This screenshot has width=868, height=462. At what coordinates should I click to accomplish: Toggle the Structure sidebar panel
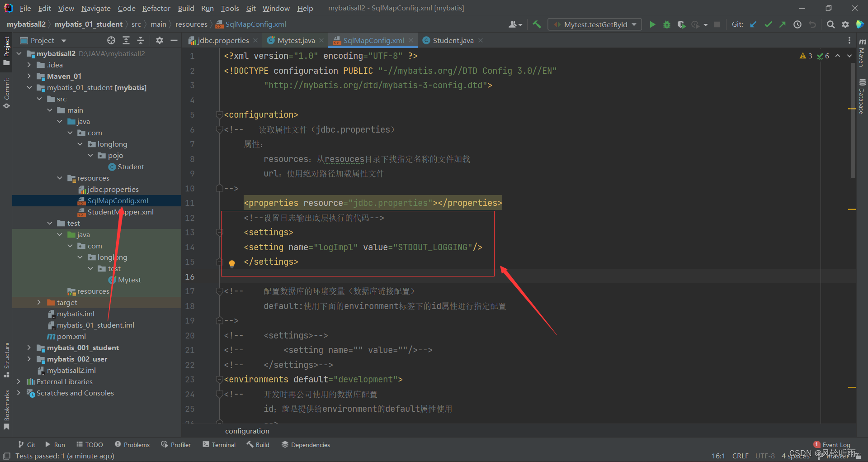point(6,360)
